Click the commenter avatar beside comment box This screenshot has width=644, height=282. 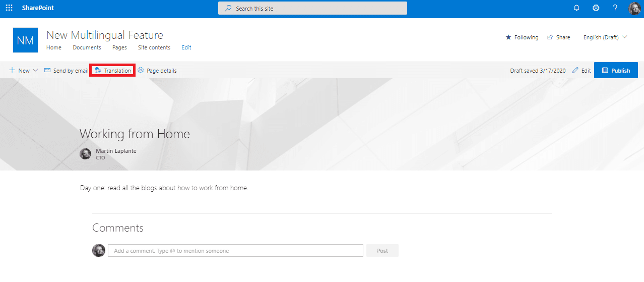click(99, 250)
